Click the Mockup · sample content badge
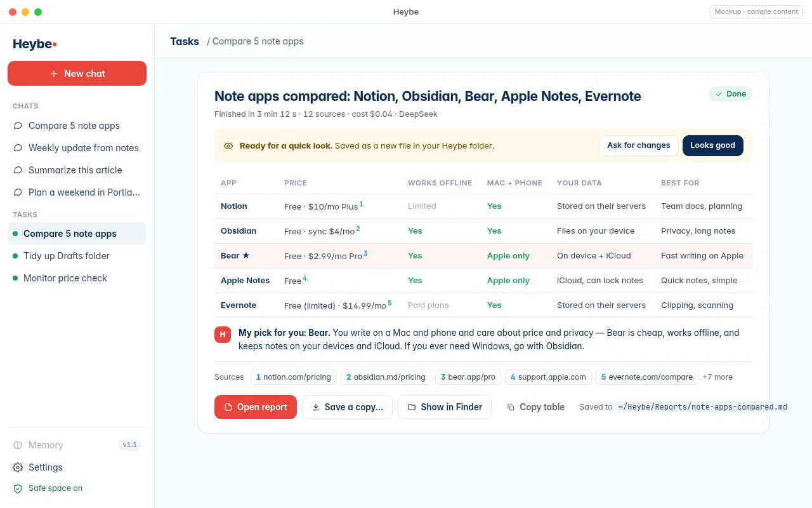812x508 pixels. tap(756, 11)
